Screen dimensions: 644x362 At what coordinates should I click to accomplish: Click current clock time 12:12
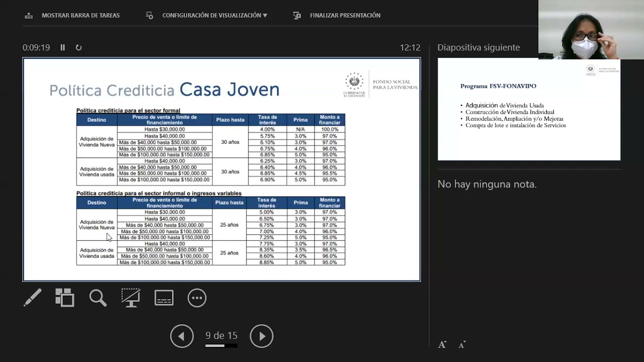[410, 47]
